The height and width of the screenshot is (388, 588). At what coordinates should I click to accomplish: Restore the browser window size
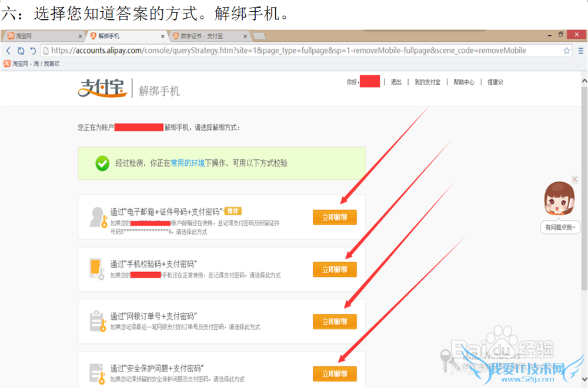[x=560, y=35]
